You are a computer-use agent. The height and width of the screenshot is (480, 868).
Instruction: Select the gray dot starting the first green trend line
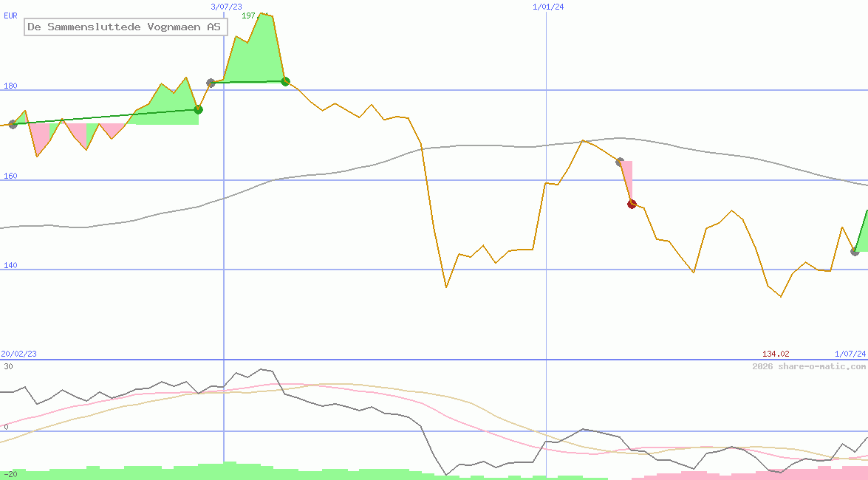point(13,124)
